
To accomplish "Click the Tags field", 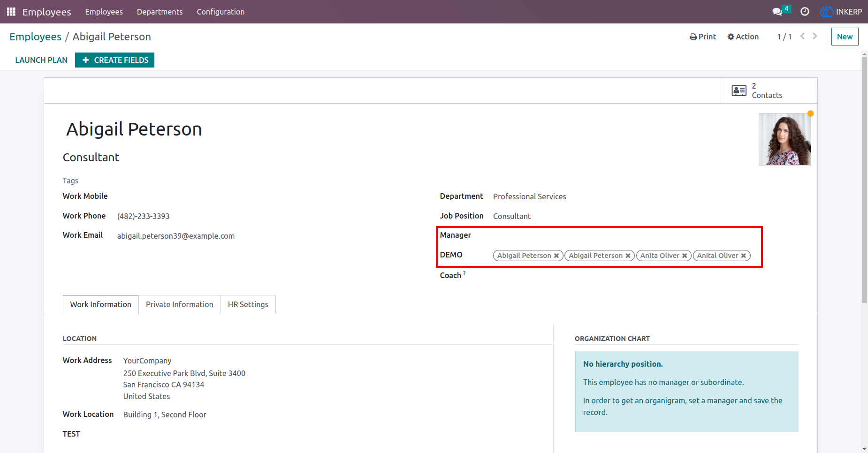I will [x=70, y=181].
